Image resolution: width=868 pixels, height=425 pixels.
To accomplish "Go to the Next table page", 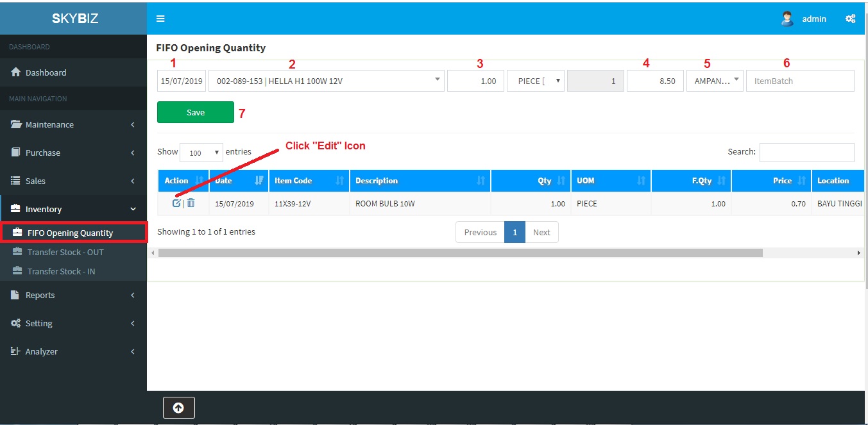I will [541, 232].
